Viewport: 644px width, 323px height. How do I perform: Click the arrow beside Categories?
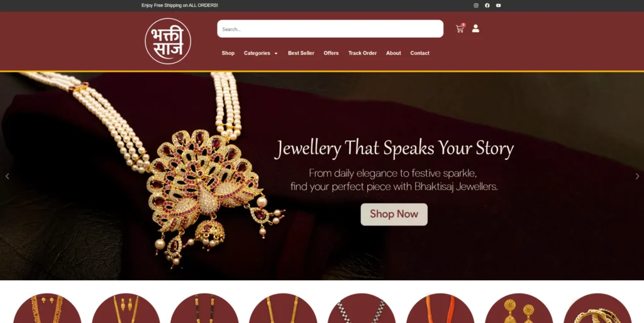(x=276, y=54)
